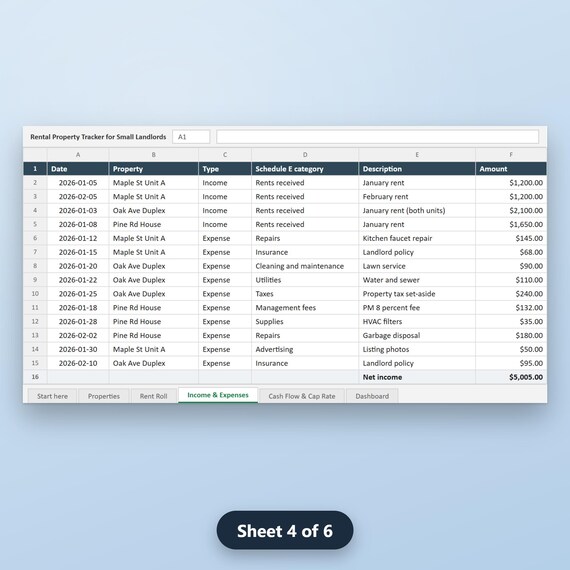Select column B header

click(x=153, y=155)
